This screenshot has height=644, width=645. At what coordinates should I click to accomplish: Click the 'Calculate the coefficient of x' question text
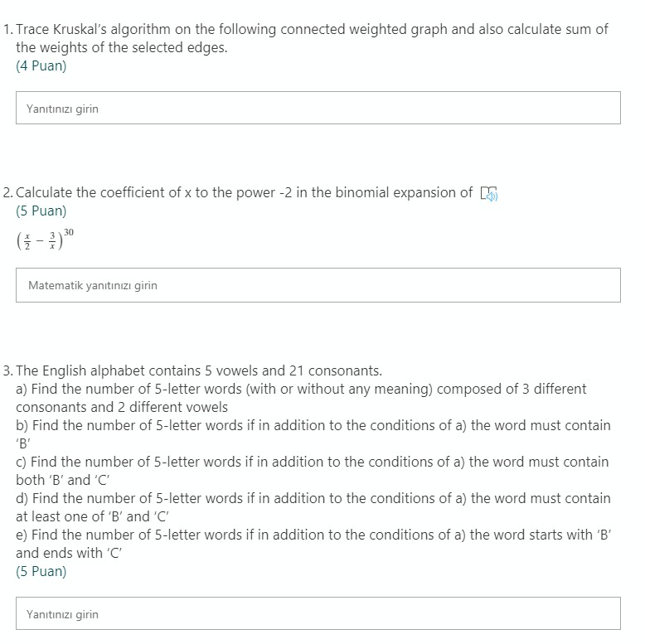pos(244,192)
